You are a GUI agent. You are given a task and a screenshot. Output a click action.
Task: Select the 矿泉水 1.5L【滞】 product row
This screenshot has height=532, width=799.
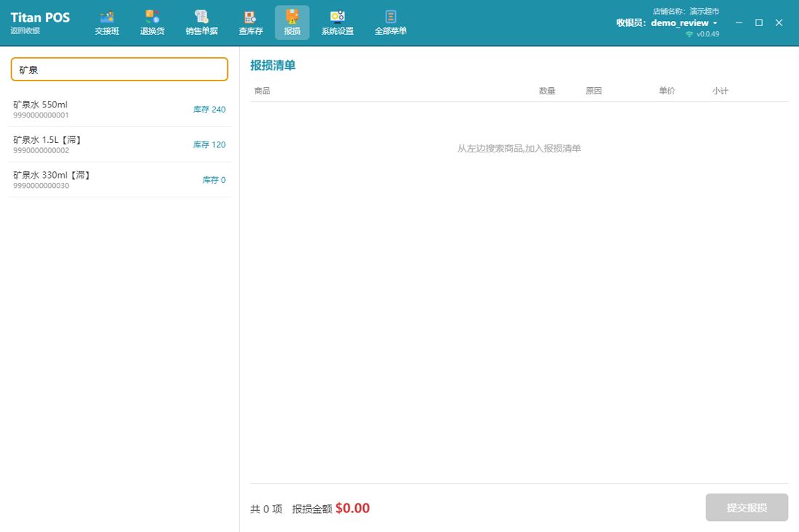pyautogui.click(x=119, y=144)
